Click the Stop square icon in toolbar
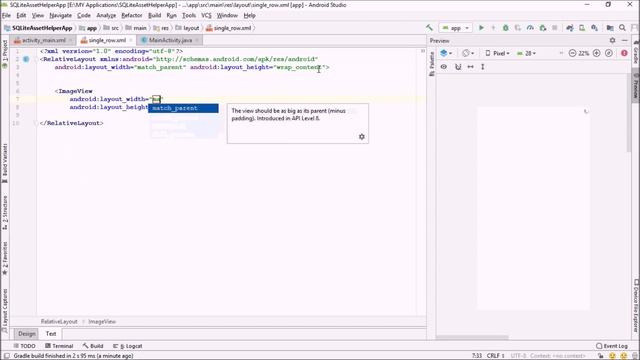The image size is (640, 360). [555, 28]
